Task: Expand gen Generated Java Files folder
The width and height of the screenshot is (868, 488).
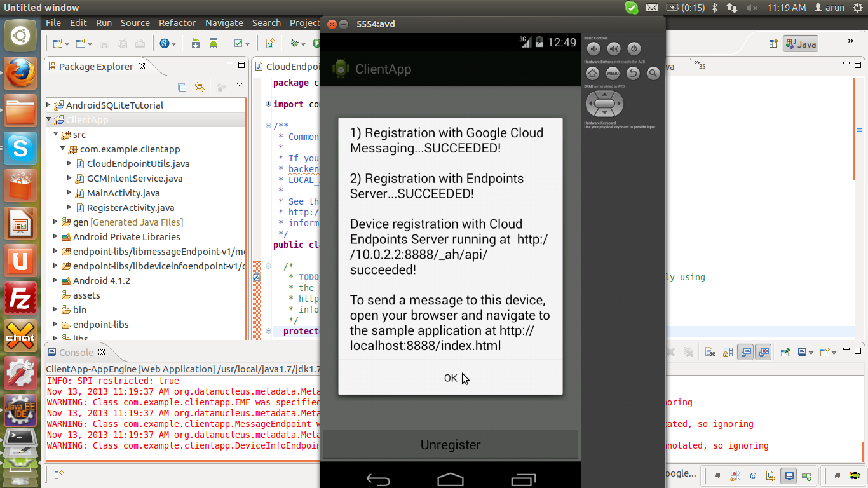Action: pyautogui.click(x=56, y=222)
